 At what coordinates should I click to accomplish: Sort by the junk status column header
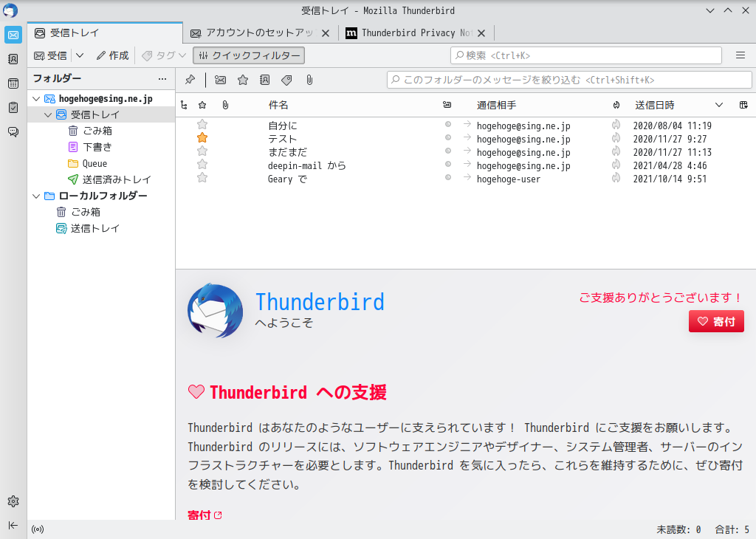[x=616, y=105]
